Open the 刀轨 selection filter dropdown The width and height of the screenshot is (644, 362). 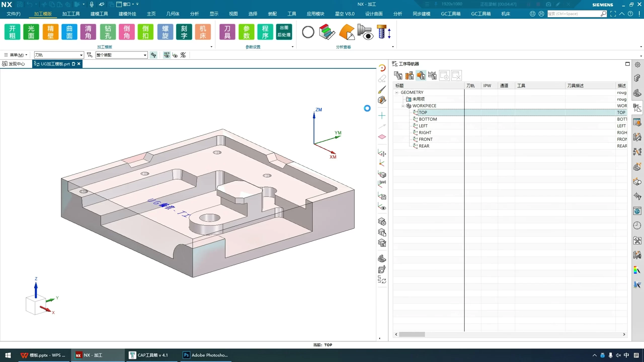tap(81, 55)
